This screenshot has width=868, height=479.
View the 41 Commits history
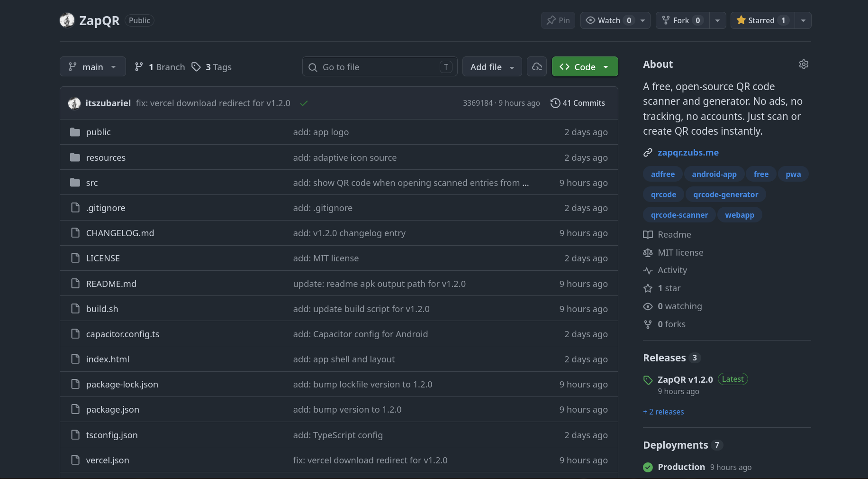tap(578, 103)
